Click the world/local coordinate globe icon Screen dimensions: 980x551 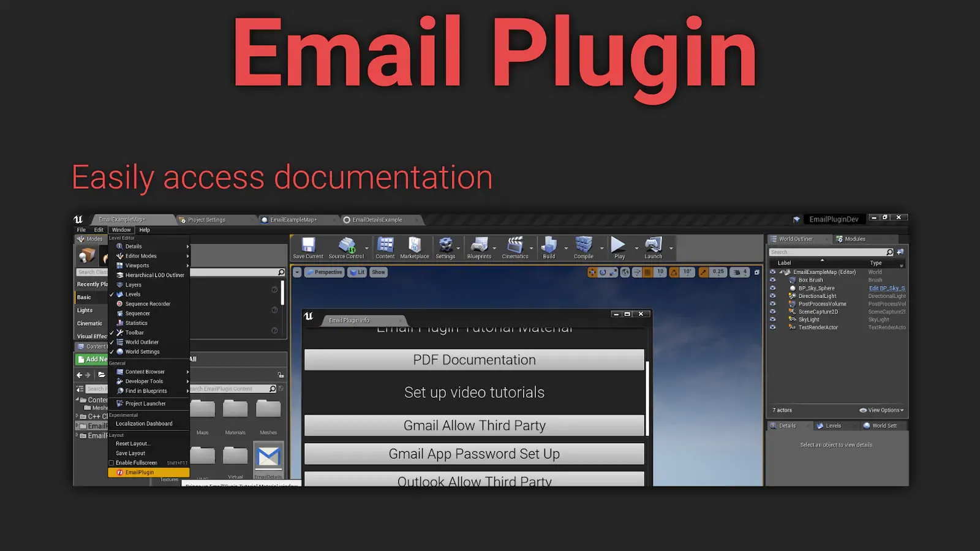[x=625, y=272]
